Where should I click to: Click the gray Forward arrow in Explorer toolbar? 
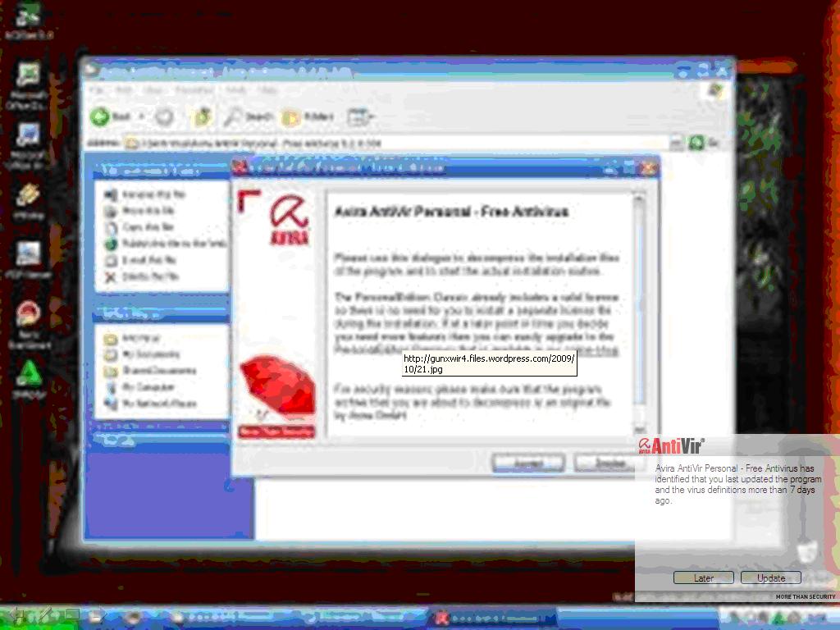pyautogui.click(x=164, y=116)
